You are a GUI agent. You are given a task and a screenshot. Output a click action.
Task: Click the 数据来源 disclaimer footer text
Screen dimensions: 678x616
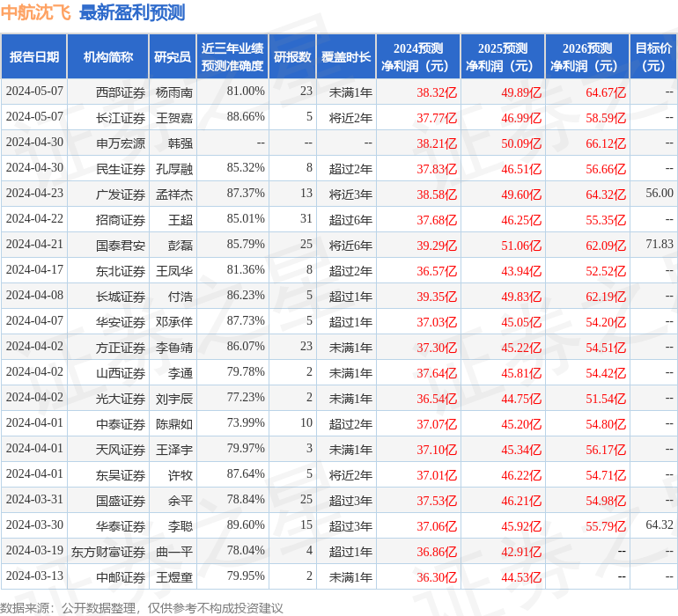click(142, 608)
